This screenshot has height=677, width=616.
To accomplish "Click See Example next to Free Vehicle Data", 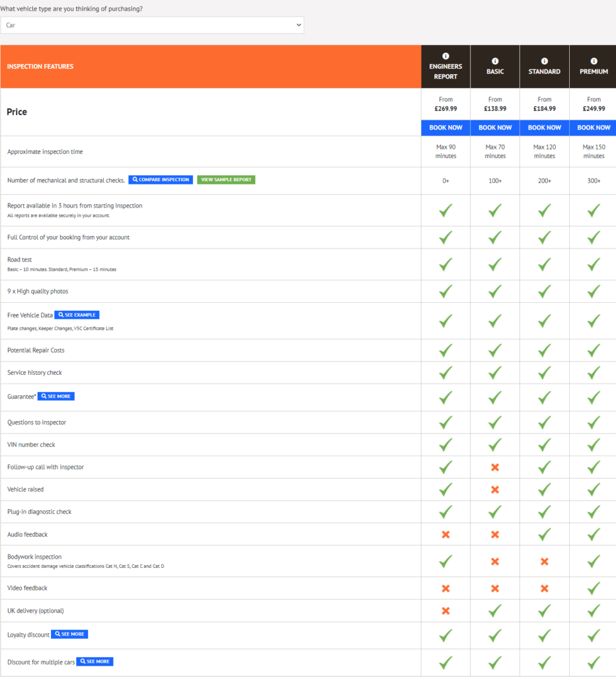I will pos(77,315).
